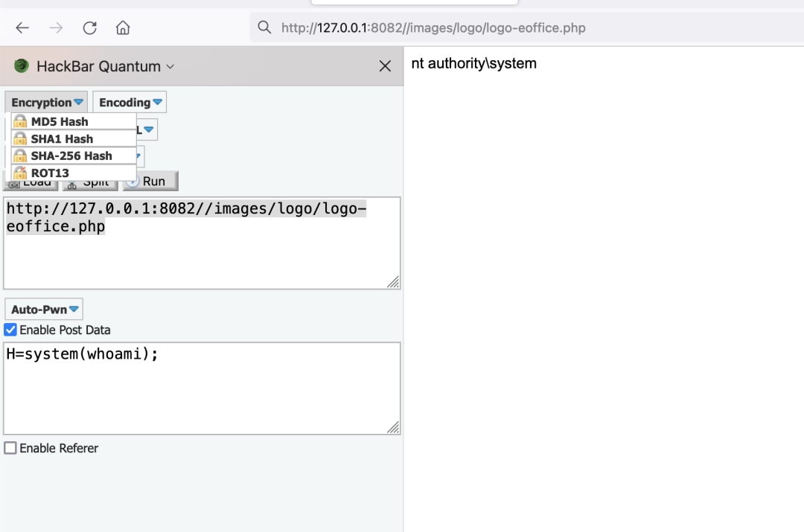Click the resize grip of post data textarea
Viewport: 804px width, 532px height.
click(393, 427)
